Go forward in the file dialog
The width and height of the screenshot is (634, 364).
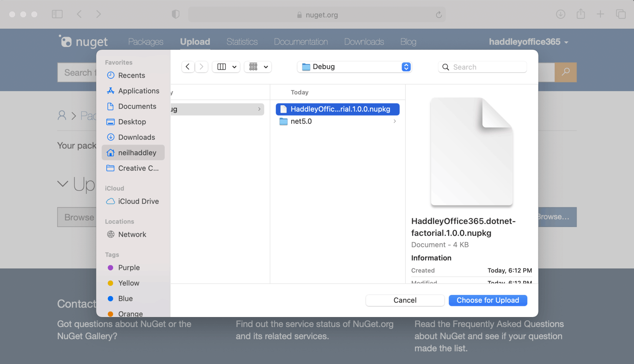click(x=201, y=67)
